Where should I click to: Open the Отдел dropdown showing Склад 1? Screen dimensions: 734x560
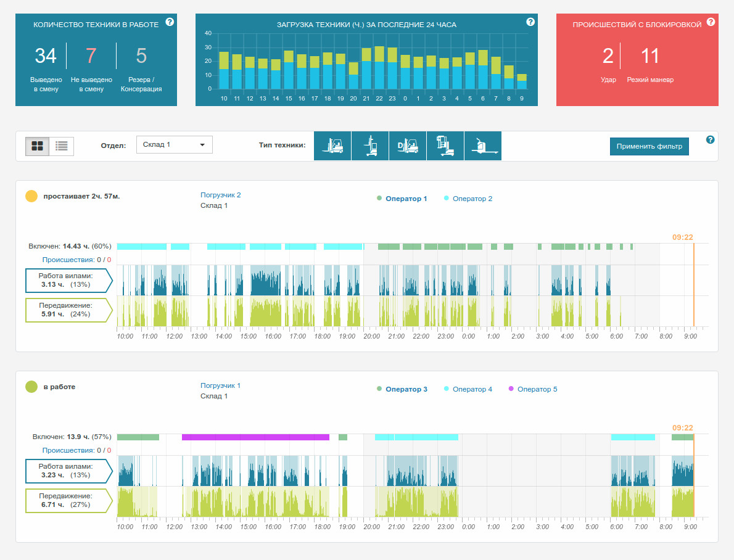174,145
